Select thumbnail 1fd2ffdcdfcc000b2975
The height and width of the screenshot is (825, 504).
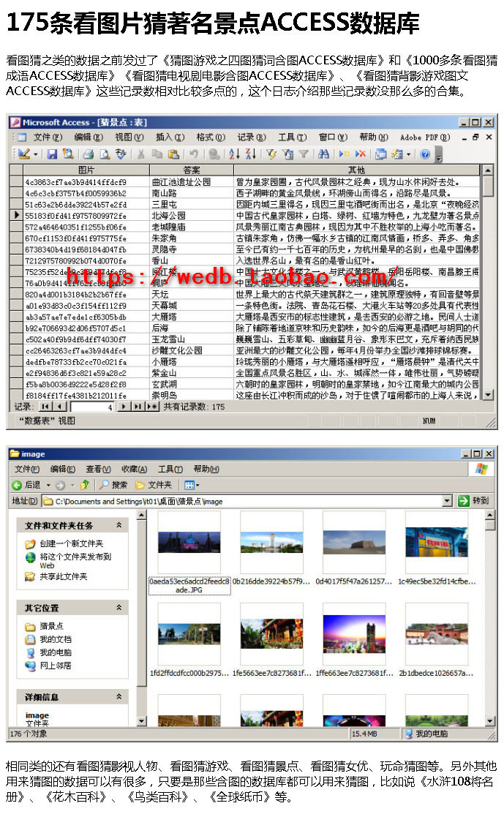189,639
